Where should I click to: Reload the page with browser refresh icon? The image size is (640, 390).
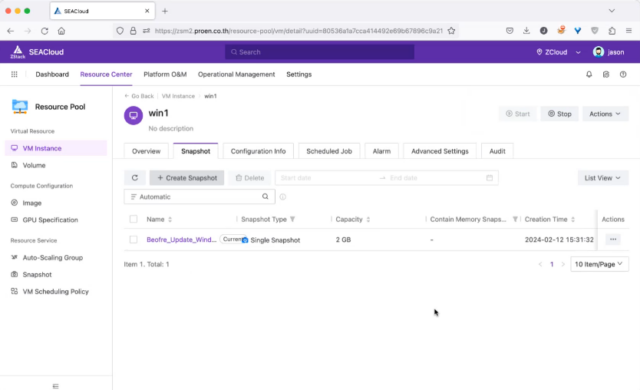[x=44, y=31]
